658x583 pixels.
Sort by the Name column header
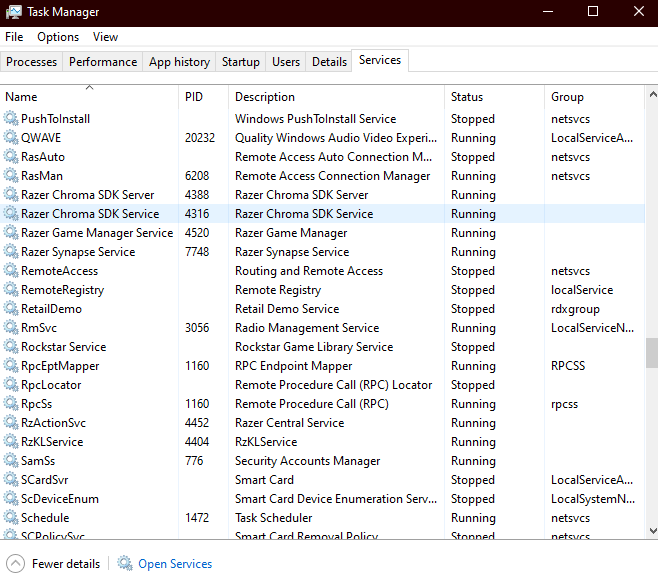point(89,97)
